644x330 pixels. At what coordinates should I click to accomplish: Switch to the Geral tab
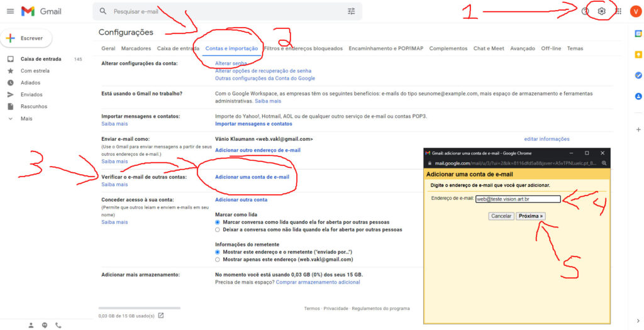[108, 48]
